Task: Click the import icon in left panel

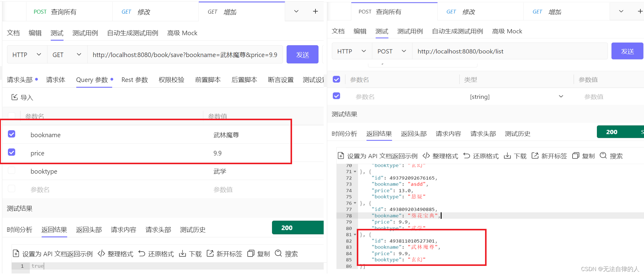Action: tap(14, 97)
